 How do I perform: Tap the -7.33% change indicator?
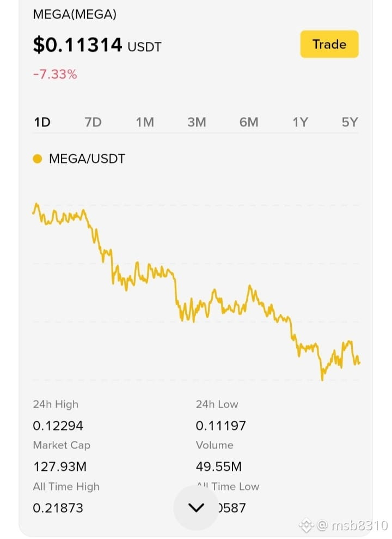pos(55,74)
